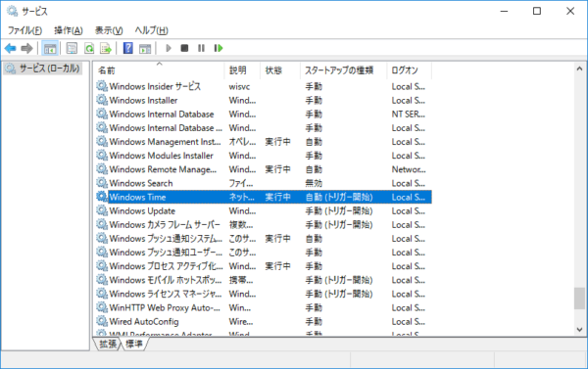588x369 pixels.
Task: Click the サービス app icon in title bar
Action: (12, 11)
